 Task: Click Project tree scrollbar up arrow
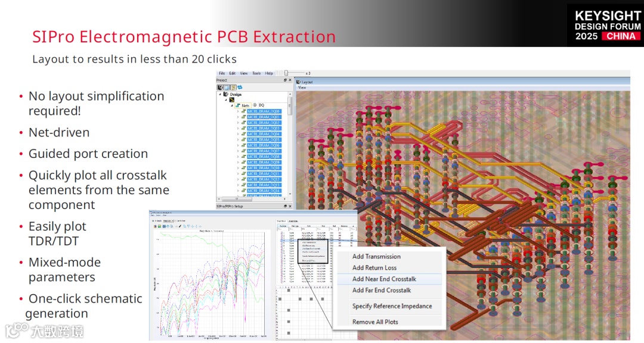pos(290,94)
